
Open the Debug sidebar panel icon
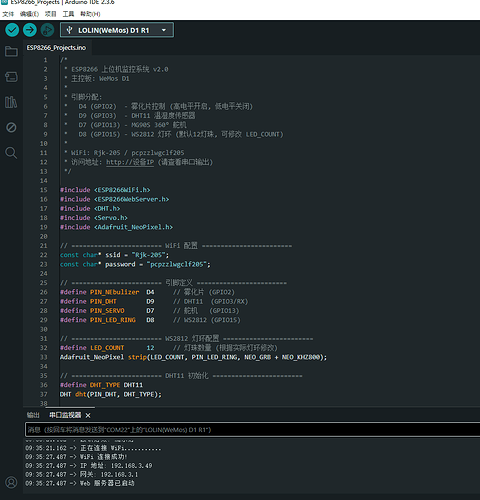pos(11,127)
